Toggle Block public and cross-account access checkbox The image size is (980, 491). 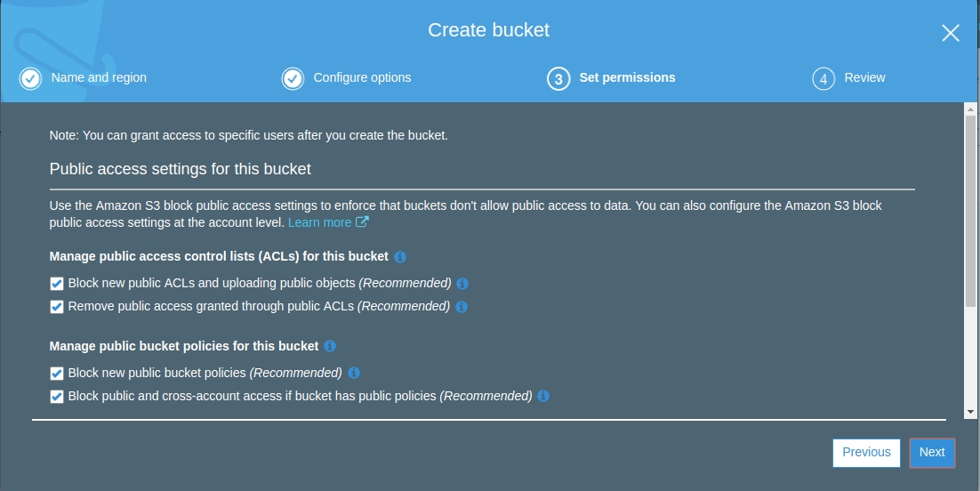click(x=57, y=397)
